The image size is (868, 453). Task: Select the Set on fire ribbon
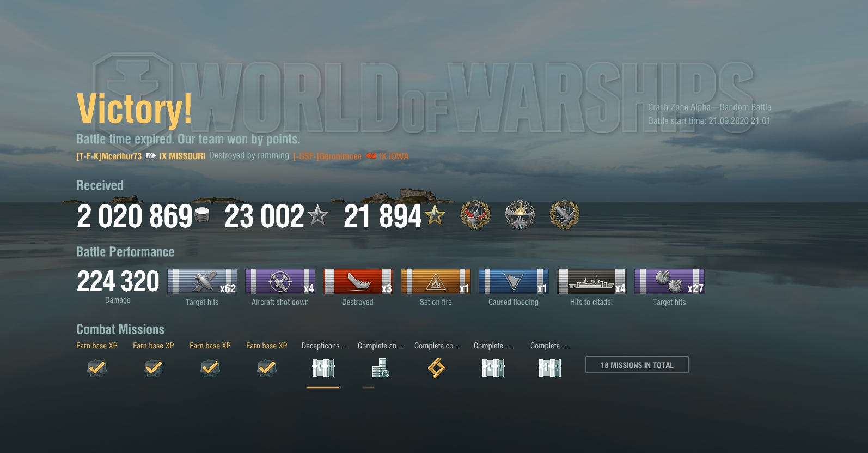coord(436,282)
